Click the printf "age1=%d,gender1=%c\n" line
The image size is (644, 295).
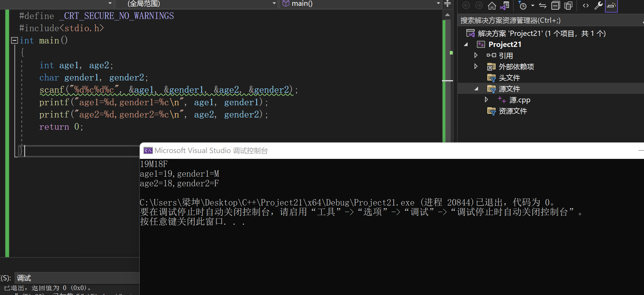[x=154, y=102]
